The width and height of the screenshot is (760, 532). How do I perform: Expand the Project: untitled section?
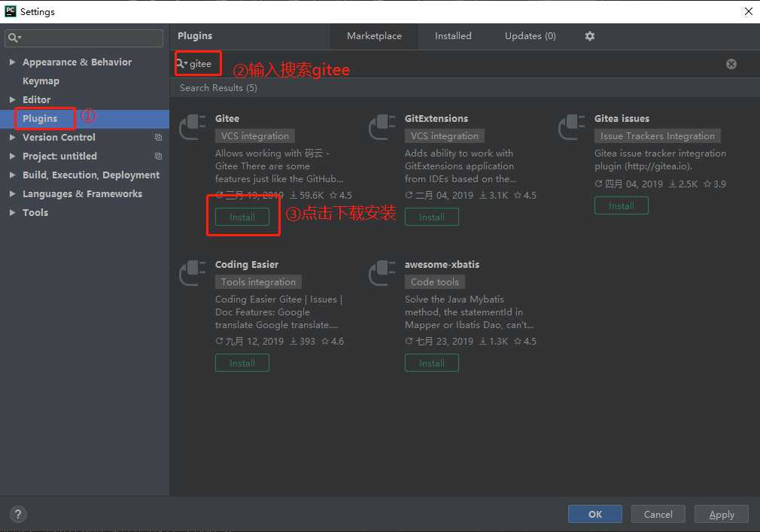click(x=12, y=156)
